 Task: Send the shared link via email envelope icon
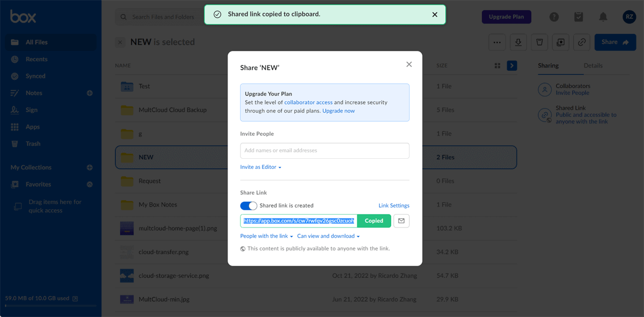pos(401,220)
